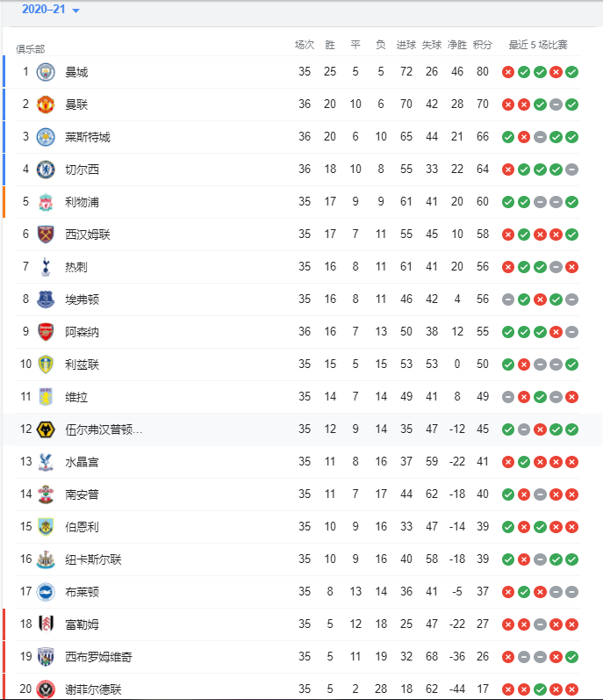Click the Leicester City fox crest
Image resolution: width=603 pixels, height=700 pixels.
[46, 137]
